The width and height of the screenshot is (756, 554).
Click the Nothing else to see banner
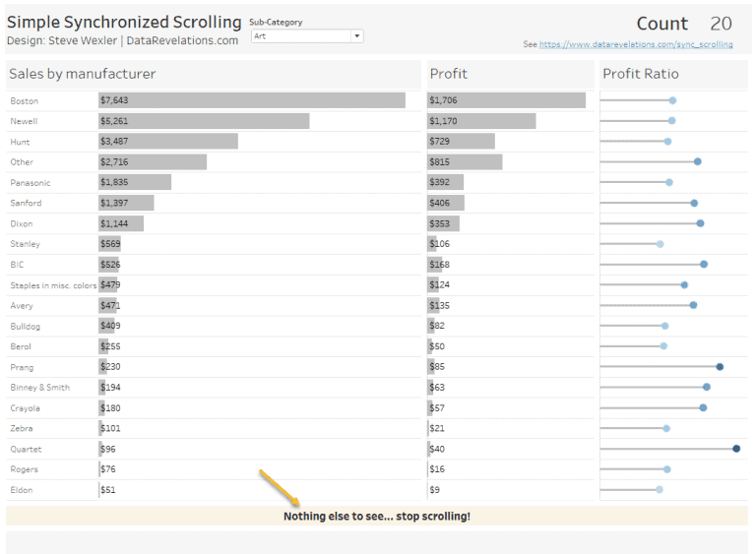[x=377, y=516]
